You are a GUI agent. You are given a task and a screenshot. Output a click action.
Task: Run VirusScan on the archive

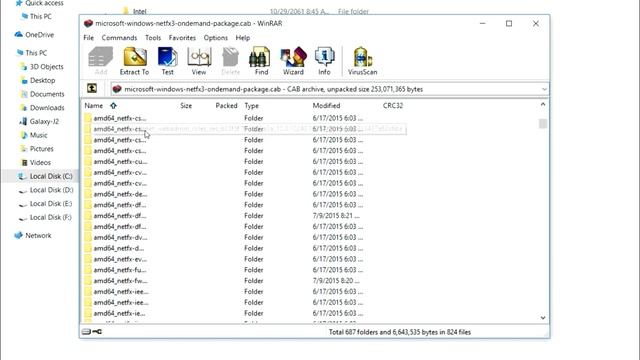362,61
